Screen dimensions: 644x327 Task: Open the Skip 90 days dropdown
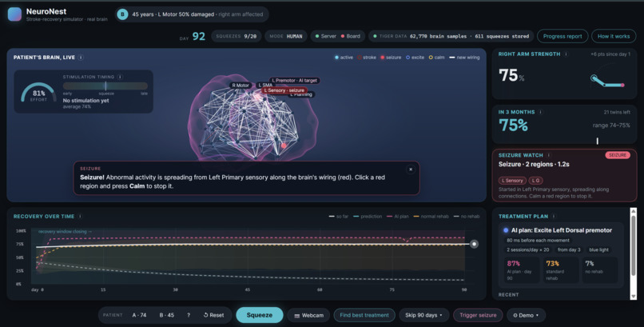pyautogui.click(x=423, y=315)
